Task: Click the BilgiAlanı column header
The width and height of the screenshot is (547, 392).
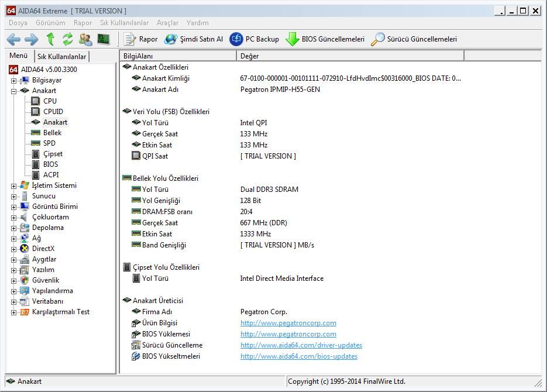Action: tap(178, 56)
